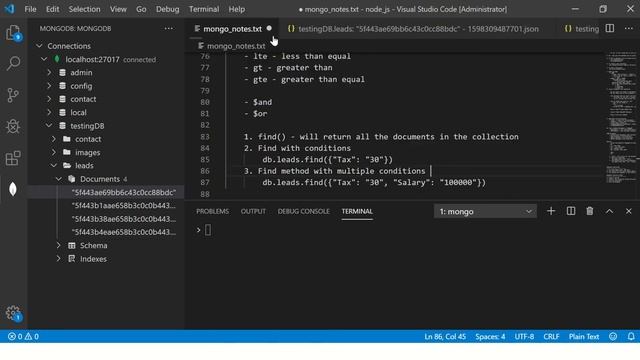Switch to the DEBUG CONSOLE tab

(304, 211)
